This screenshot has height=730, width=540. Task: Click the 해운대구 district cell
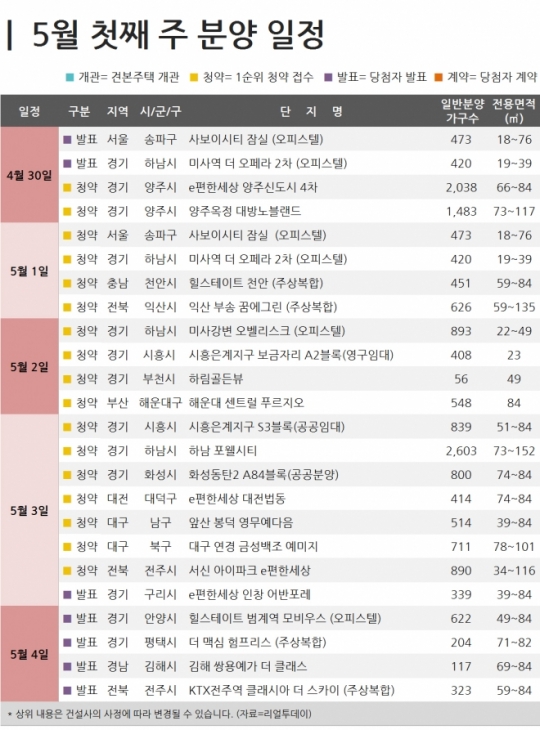point(161,403)
